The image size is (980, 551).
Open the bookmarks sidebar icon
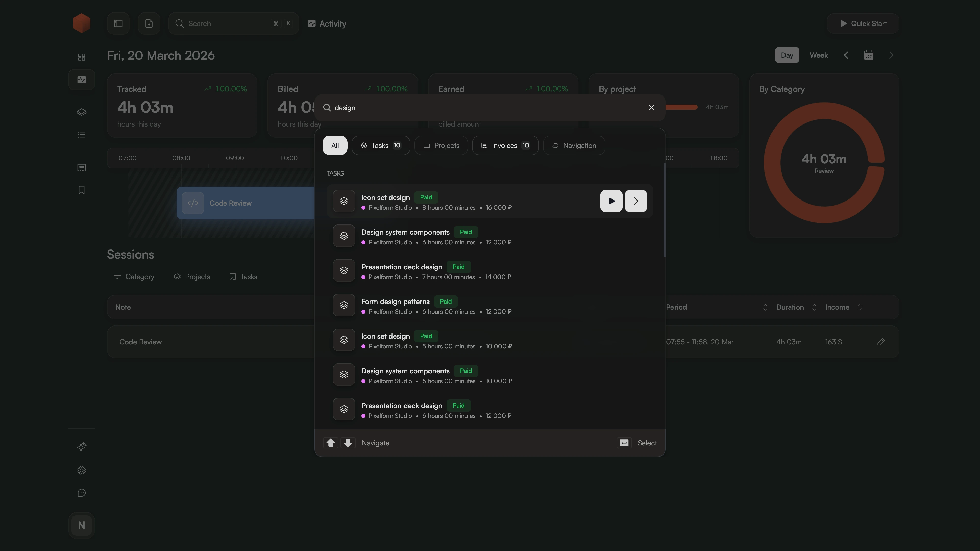(81, 190)
